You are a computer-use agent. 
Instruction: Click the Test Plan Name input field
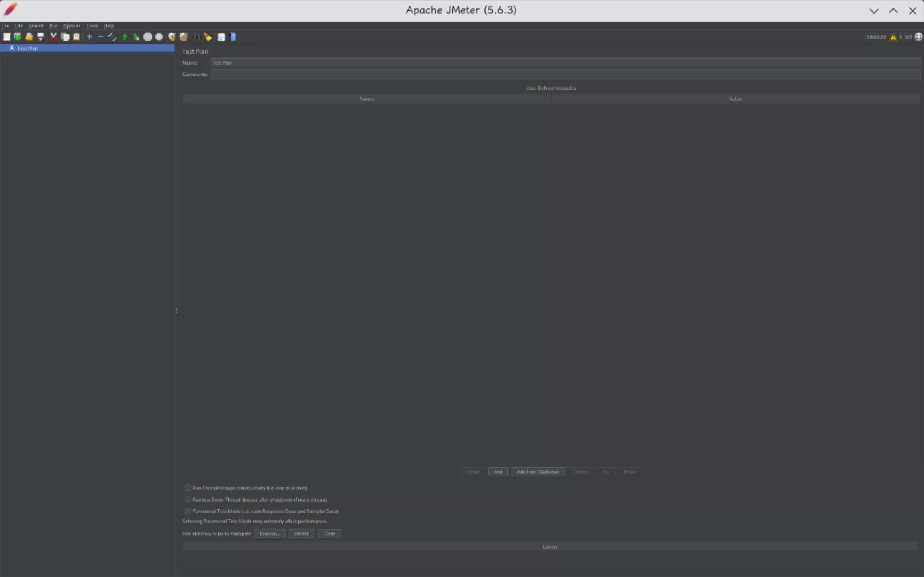click(562, 63)
